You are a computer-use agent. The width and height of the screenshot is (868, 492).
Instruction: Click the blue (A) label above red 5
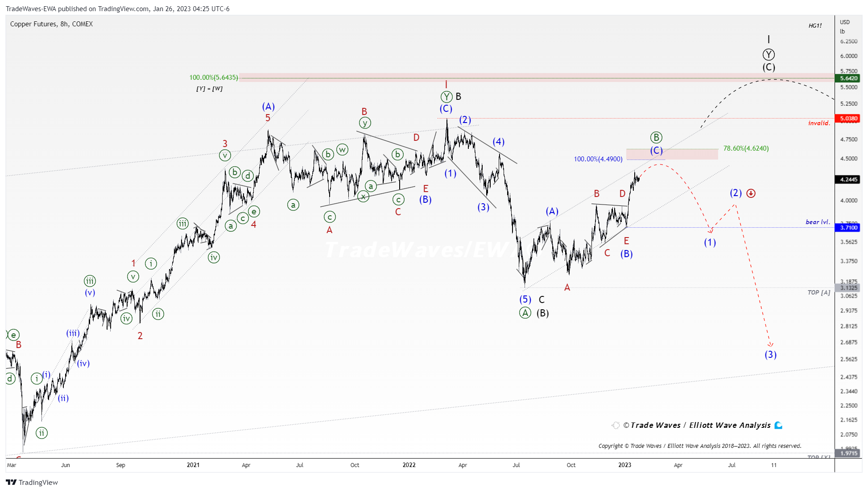(269, 107)
